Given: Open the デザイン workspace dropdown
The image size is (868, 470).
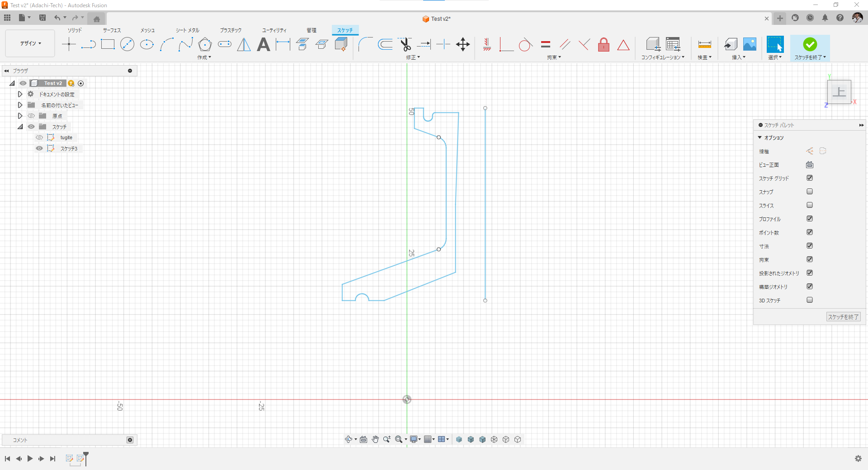Looking at the screenshot, I should (30, 43).
